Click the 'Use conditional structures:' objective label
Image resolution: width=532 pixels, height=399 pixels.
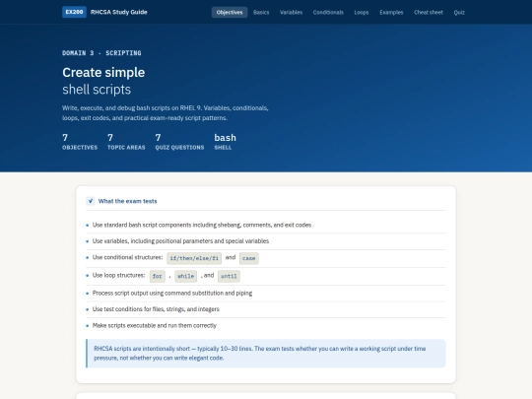127,257
